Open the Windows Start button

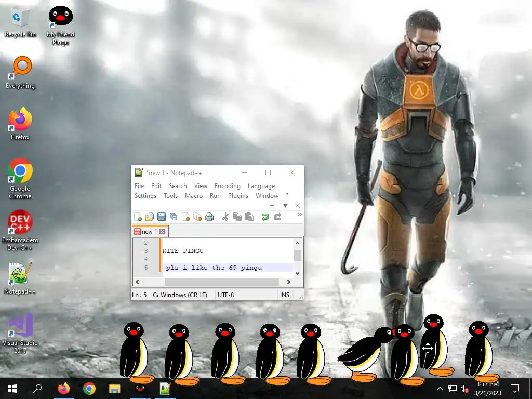point(12,389)
